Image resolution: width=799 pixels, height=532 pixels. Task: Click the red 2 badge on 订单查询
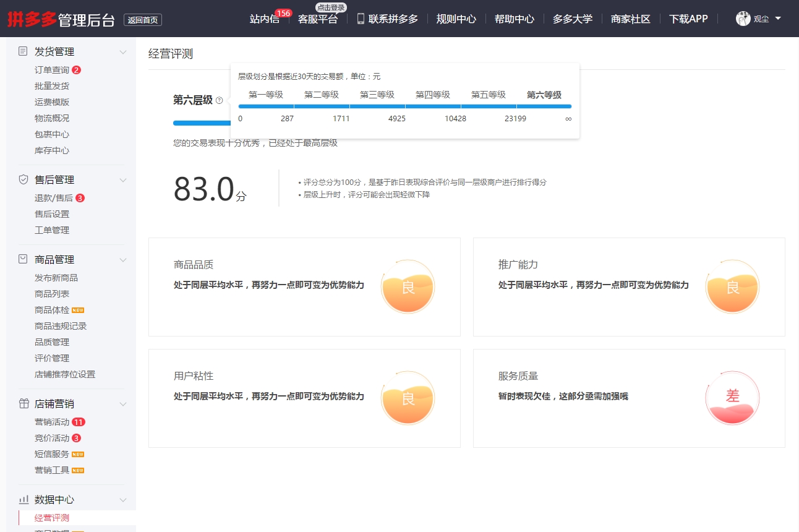tap(77, 70)
